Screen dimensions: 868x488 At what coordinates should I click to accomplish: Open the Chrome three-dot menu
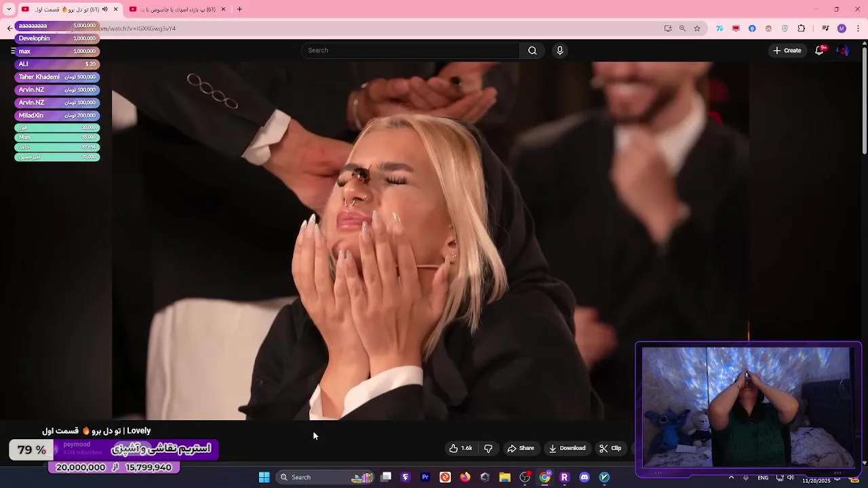coord(858,28)
